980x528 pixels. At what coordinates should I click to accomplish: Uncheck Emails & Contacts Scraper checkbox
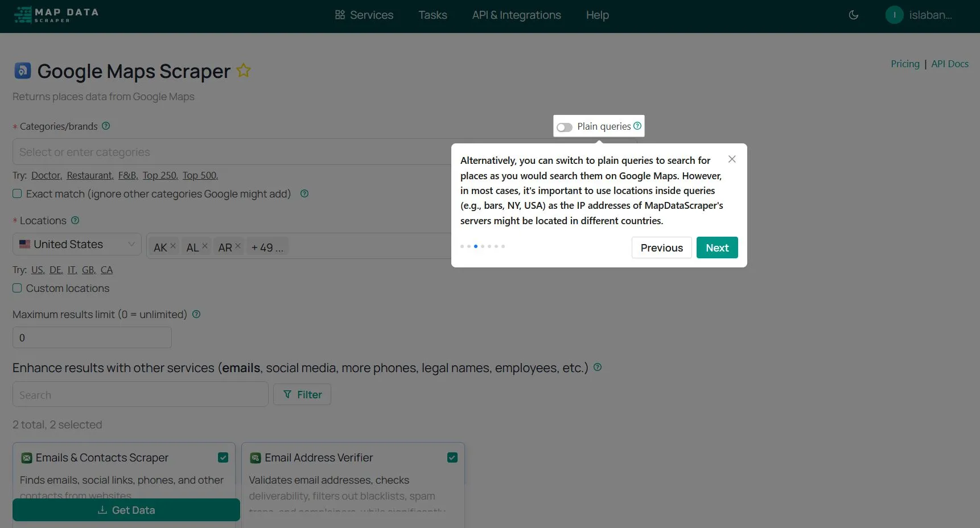pyautogui.click(x=223, y=457)
